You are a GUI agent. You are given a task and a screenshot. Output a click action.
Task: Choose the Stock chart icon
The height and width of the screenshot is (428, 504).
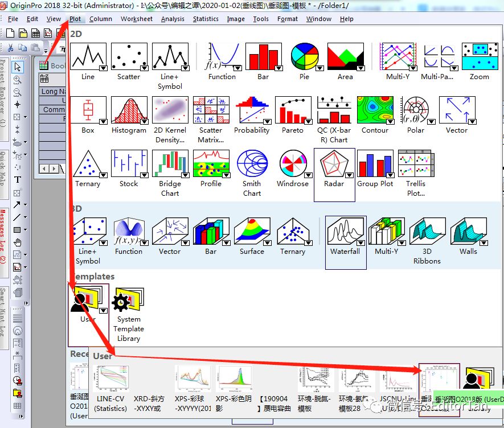tap(129, 163)
